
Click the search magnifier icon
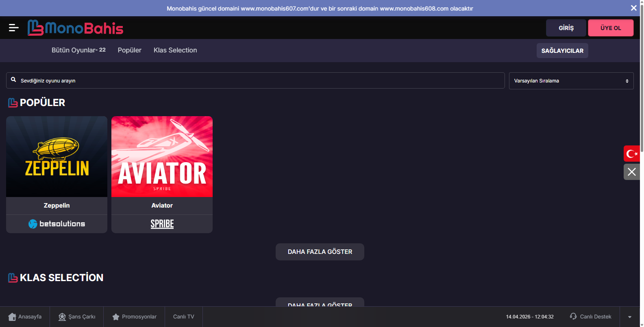click(x=13, y=80)
